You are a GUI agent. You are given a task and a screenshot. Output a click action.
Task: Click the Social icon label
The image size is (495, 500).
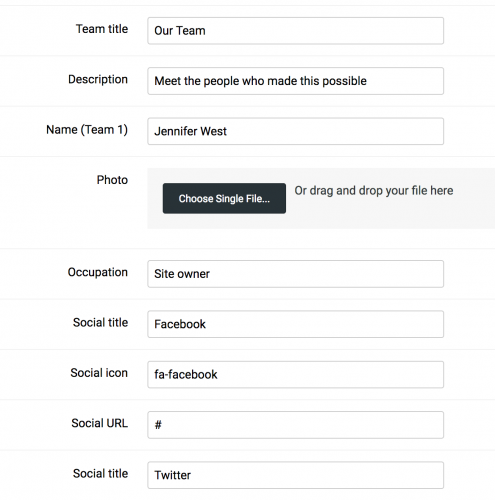(99, 373)
